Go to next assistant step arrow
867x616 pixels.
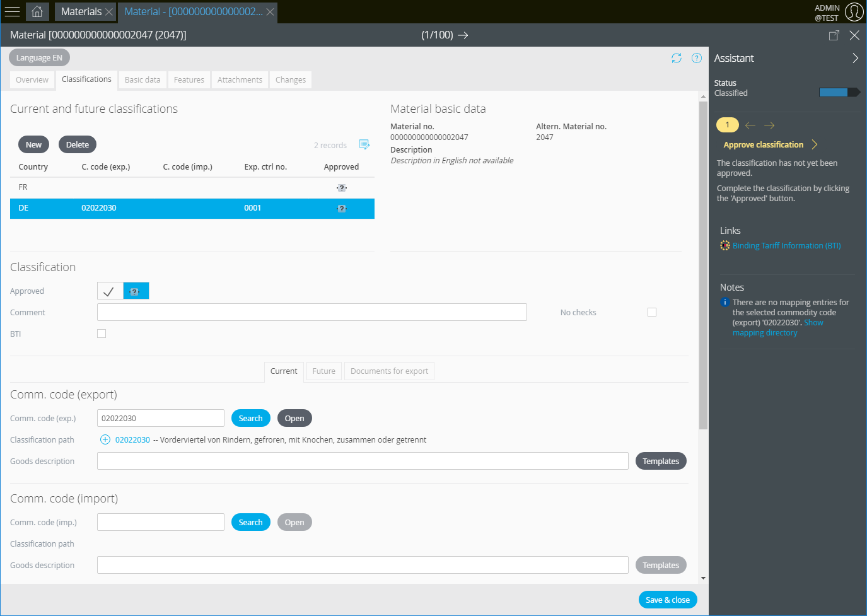click(769, 125)
